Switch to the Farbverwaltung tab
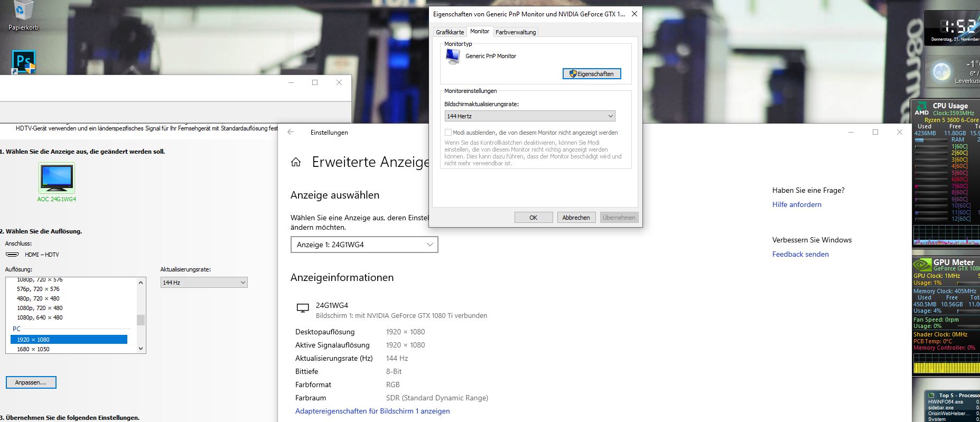 (516, 32)
